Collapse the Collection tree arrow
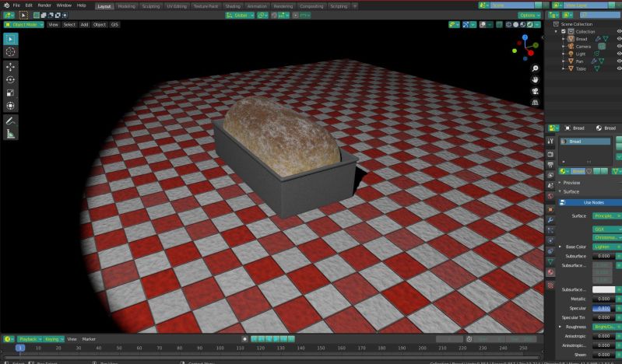The width and height of the screenshot is (622, 364). coord(556,31)
